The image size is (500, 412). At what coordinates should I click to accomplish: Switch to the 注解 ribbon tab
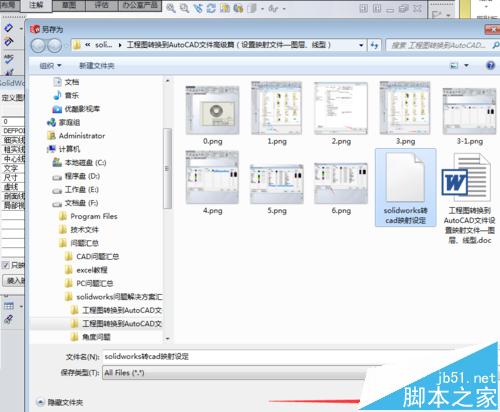coord(37,5)
